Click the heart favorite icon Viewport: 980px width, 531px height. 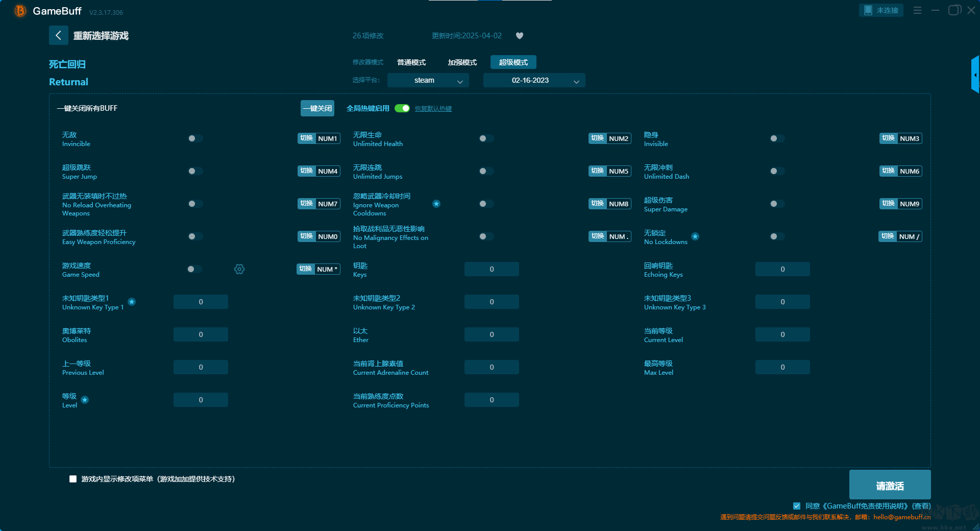520,36
